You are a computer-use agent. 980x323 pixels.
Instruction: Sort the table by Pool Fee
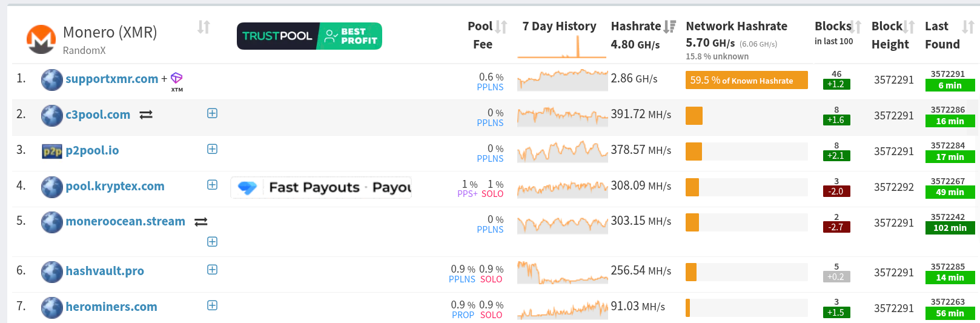pos(501,27)
